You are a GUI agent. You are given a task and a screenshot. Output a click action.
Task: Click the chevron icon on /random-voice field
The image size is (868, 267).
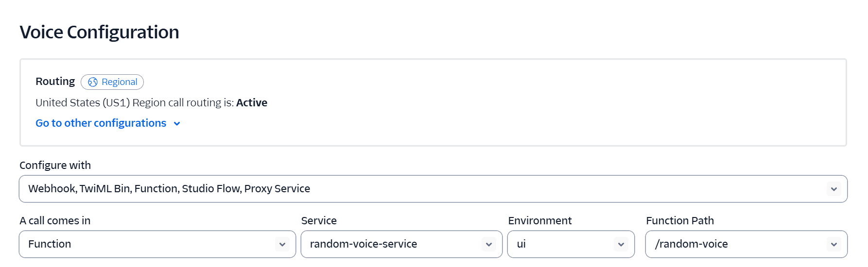coord(833,244)
